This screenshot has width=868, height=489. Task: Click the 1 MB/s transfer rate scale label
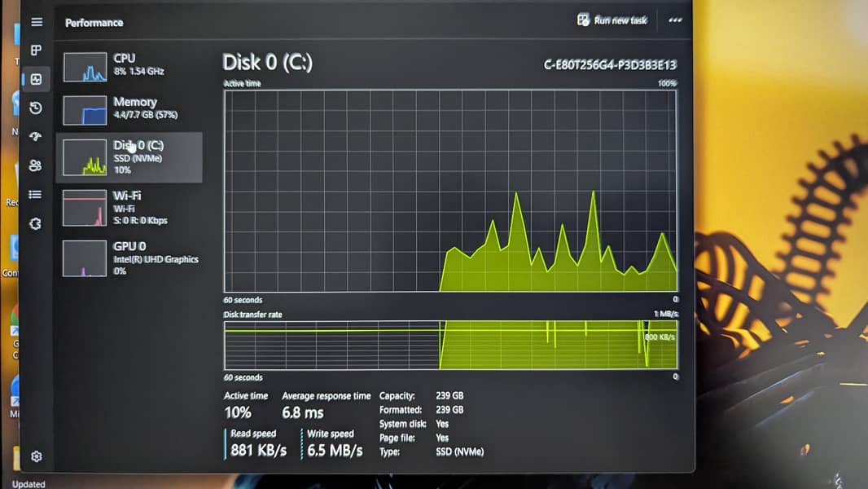[666, 314]
